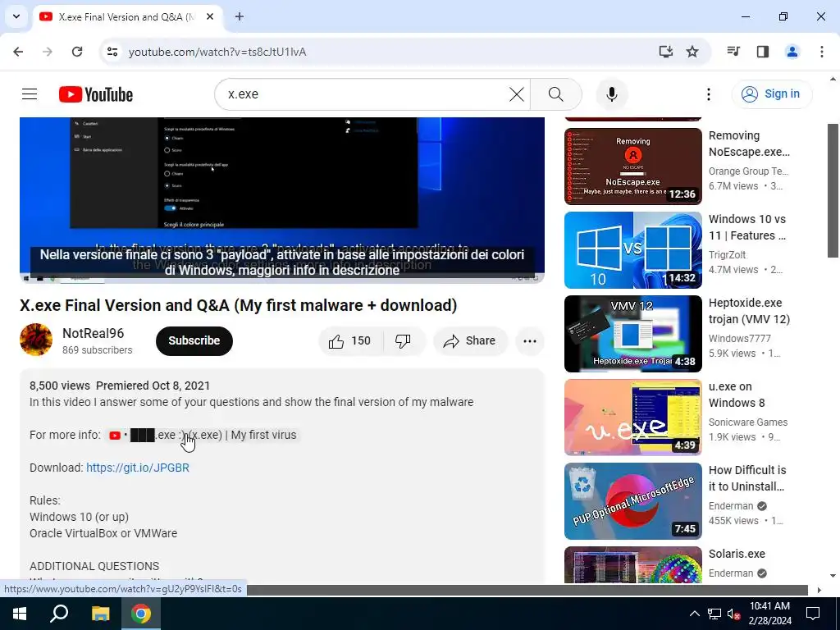Clear the x.exe search text
The height and width of the screenshot is (630, 840).
pos(517,94)
